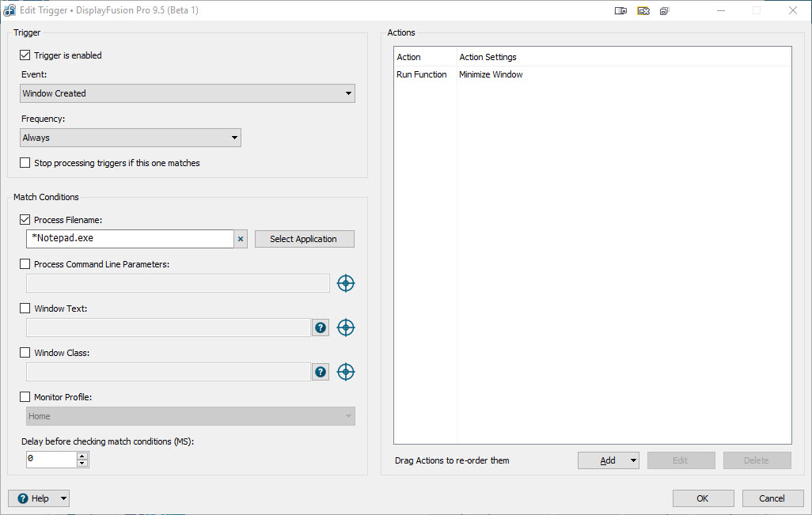Click the Select Application button

tap(304, 239)
